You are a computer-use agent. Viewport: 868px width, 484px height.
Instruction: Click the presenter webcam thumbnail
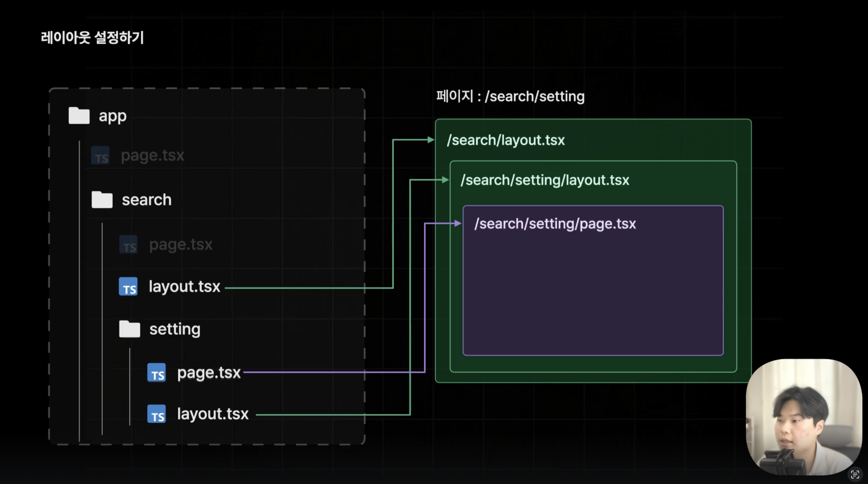click(x=804, y=417)
